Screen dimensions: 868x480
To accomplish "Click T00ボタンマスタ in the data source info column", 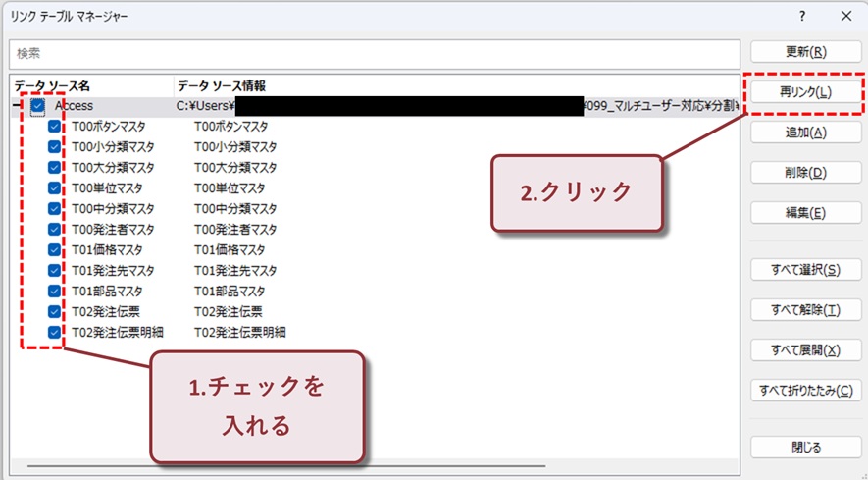I will [230, 127].
